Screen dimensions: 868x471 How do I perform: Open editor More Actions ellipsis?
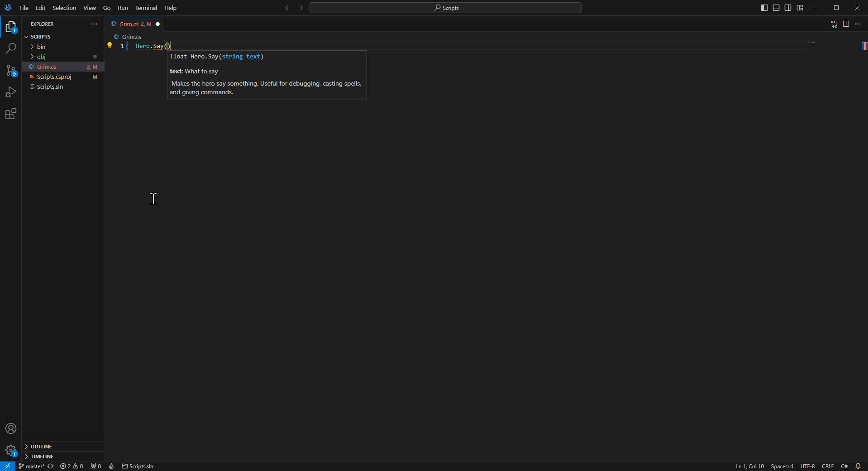pos(858,24)
